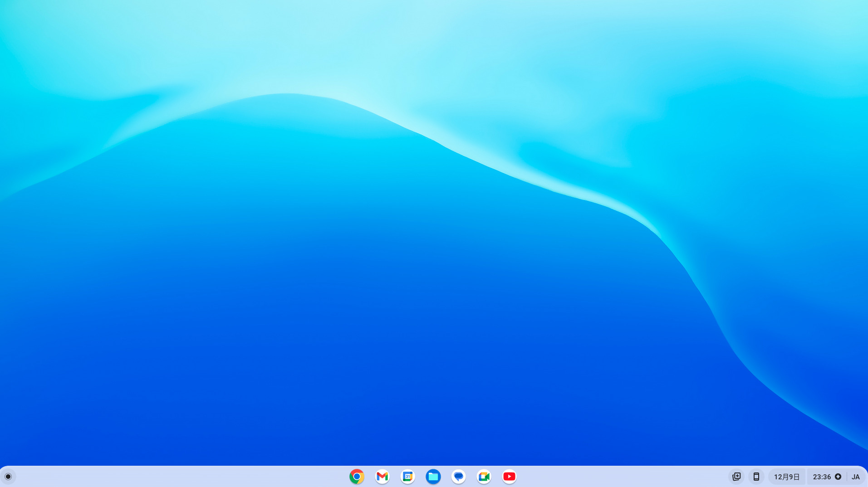
Task: Open YouTube from the shelf
Action: 509,477
